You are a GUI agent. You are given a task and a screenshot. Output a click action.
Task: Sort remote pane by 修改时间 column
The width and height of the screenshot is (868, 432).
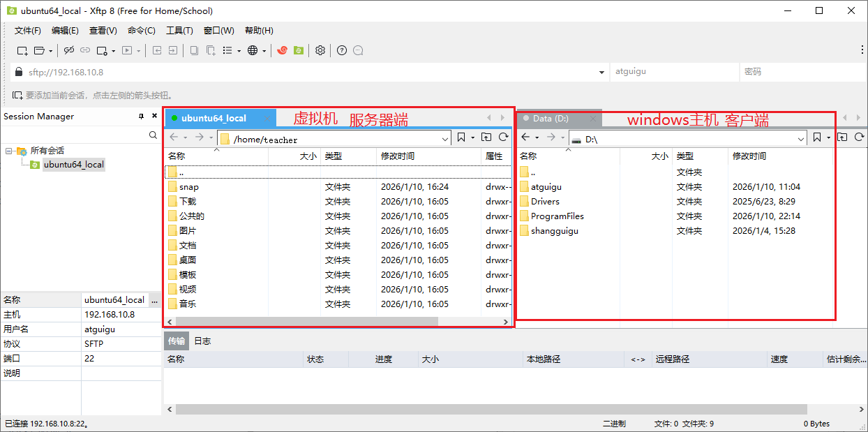tap(429, 156)
